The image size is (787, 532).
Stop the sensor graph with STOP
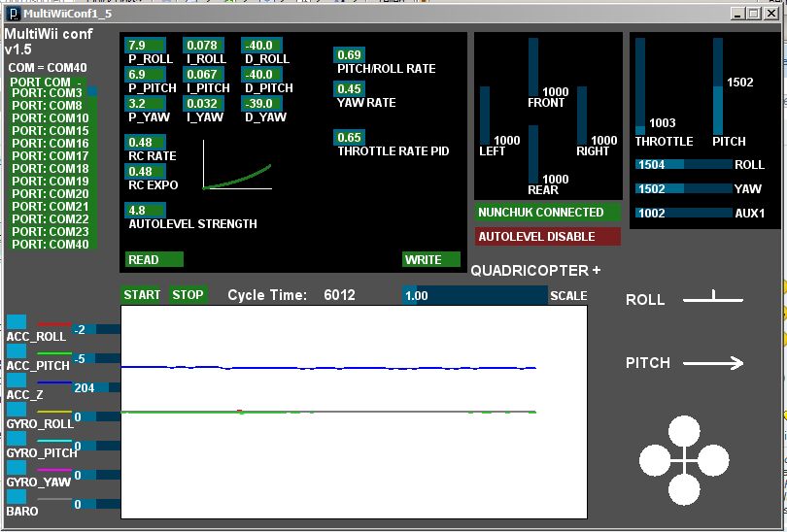[188, 295]
